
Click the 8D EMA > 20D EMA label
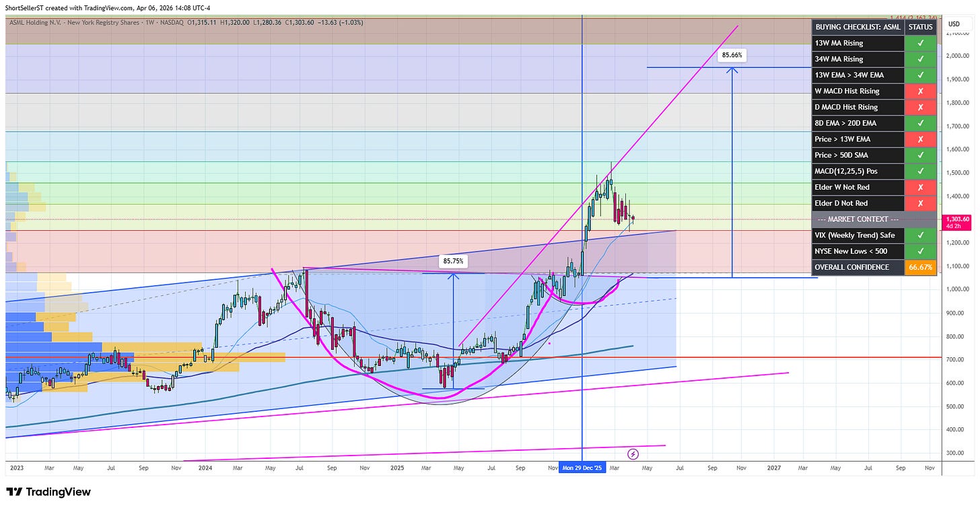[x=845, y=123]
